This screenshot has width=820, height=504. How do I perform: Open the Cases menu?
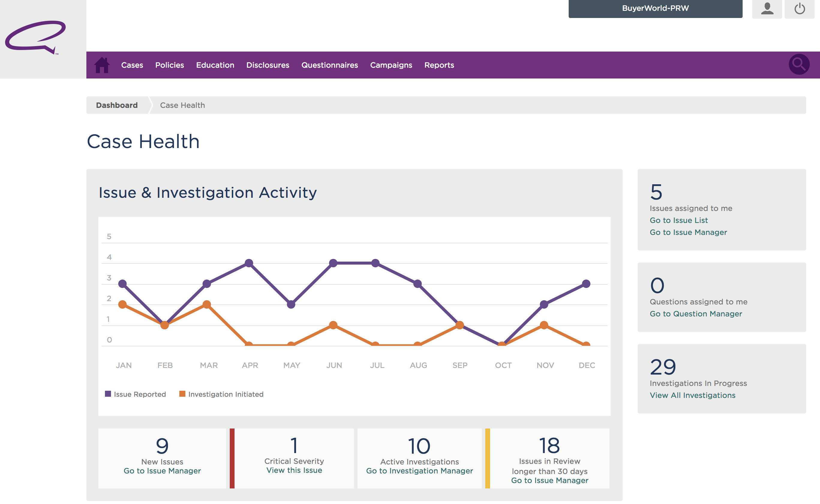[x=132, y=65]
